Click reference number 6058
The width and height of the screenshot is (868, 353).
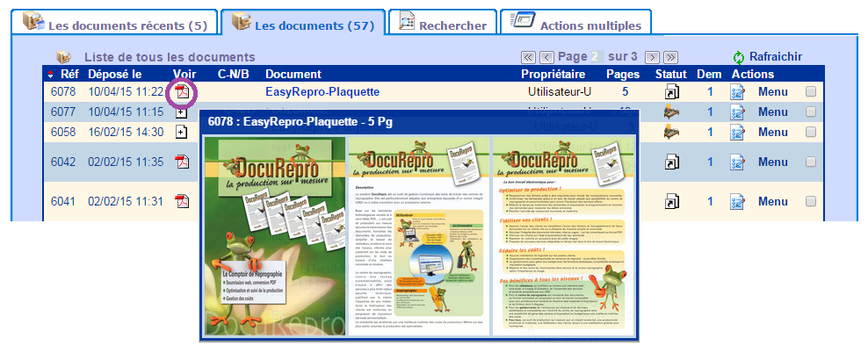(62, 132)
